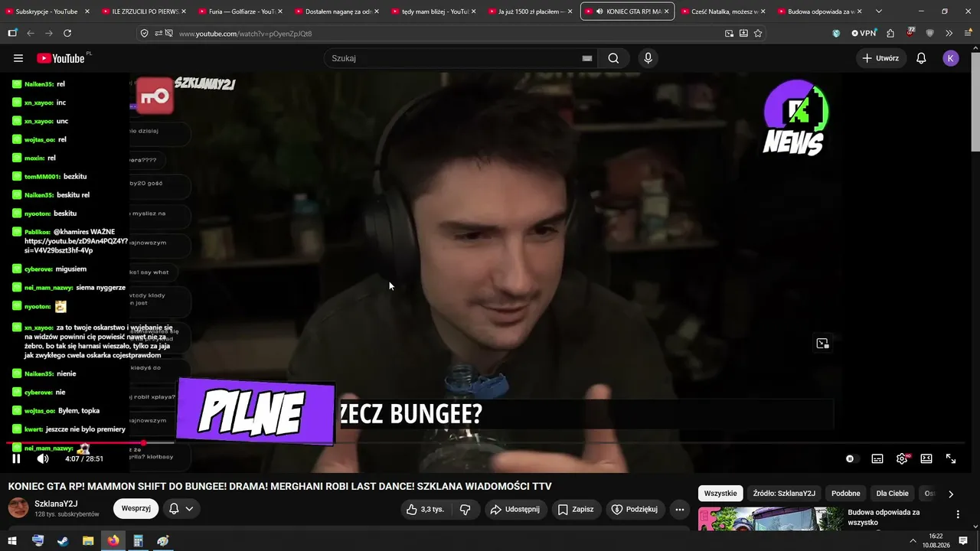
Task: Switch to the Cześć Natalka tab
Action: coord(723,11)
